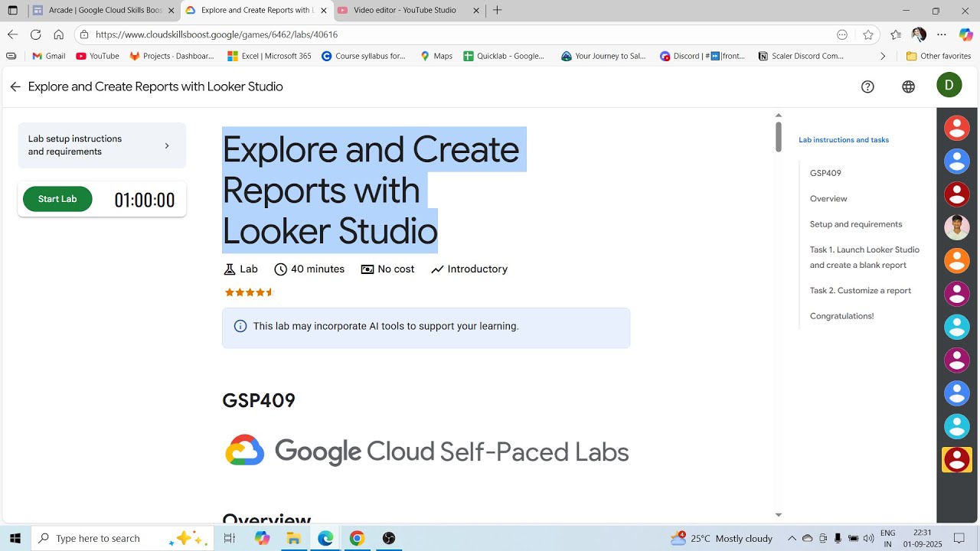Open the weather widget Mostly cloudy
The height and width of the screenshot is (551, 980).
tap(721, 538)
